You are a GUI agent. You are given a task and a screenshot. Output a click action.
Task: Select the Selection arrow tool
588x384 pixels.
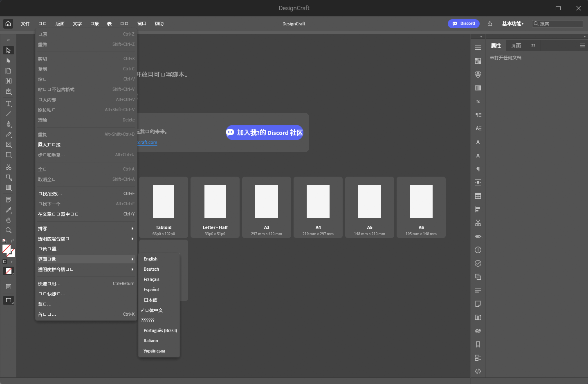click(9, 50)
